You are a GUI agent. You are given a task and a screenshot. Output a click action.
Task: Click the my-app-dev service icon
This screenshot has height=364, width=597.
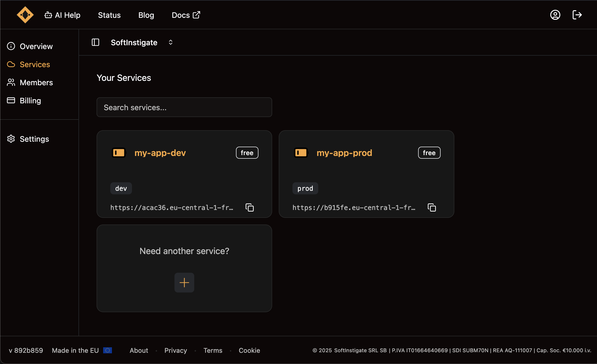pyautogui.click(x=119, y=153)
